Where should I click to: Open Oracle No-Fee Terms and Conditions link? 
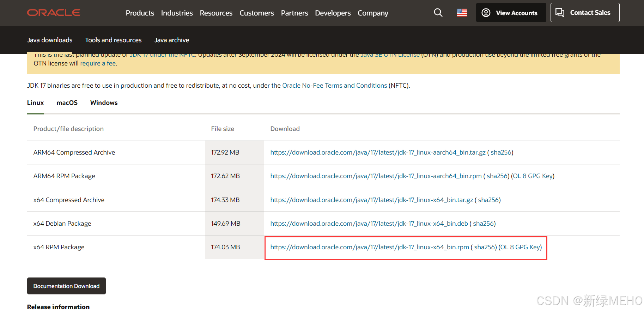(334, 86)
